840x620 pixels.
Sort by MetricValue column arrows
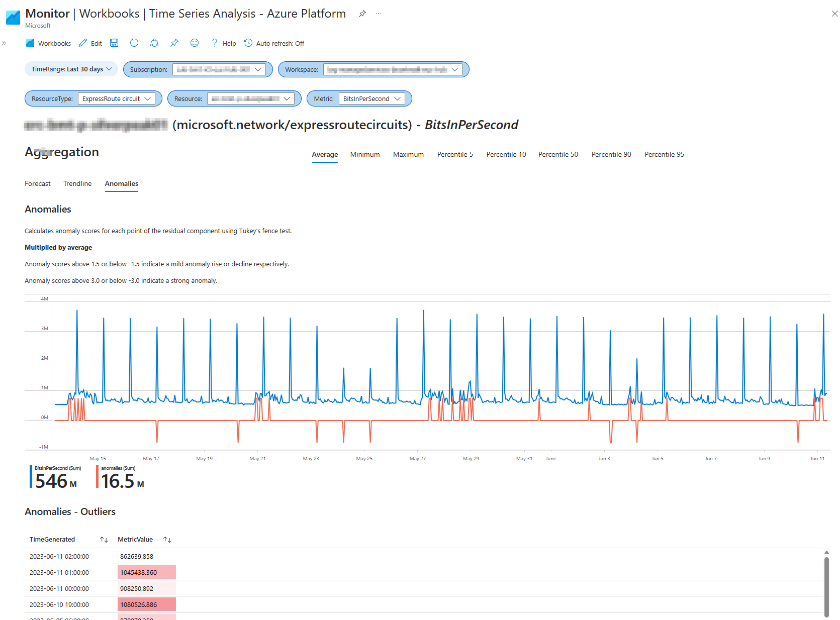click(x=167, y=540)
